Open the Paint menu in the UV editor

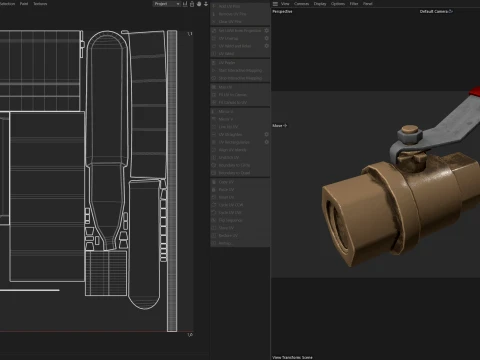point(24,4)
